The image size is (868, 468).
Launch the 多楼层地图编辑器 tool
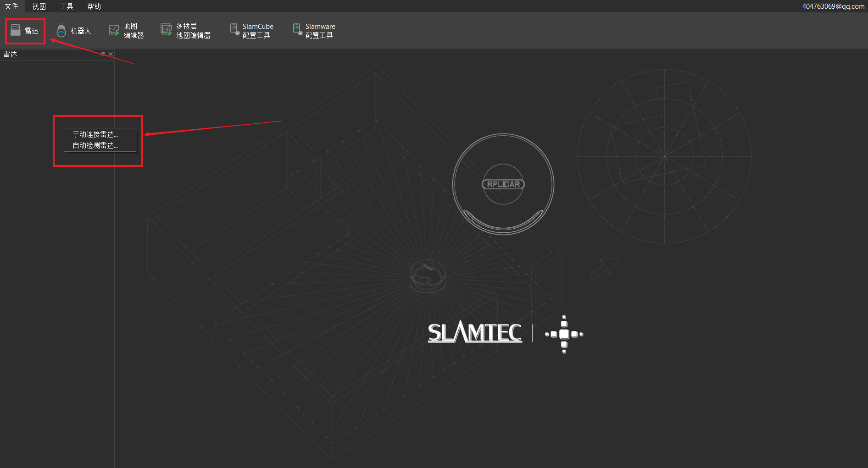[x=185, y=31]
